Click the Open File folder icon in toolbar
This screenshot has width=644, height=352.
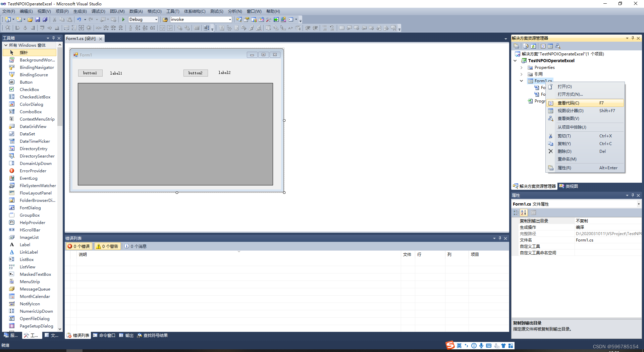point(30,19)
